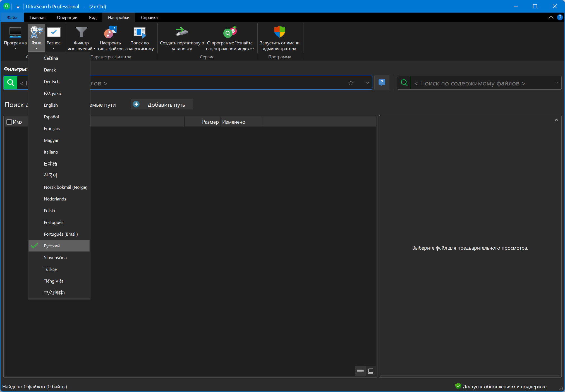565x392 pixels.
Task: Click the Добавить путь button
Action: 162,105
